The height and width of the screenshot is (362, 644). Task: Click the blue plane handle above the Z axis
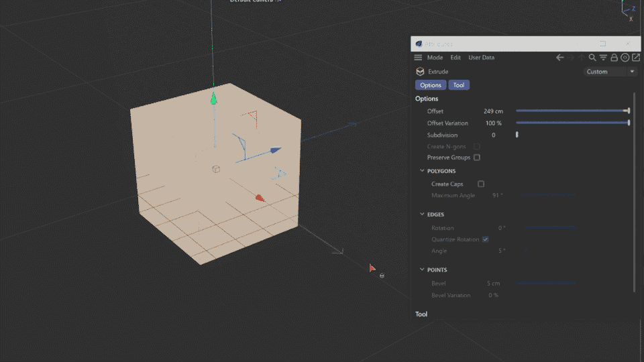pyautogui.click(x=240, y=145)
